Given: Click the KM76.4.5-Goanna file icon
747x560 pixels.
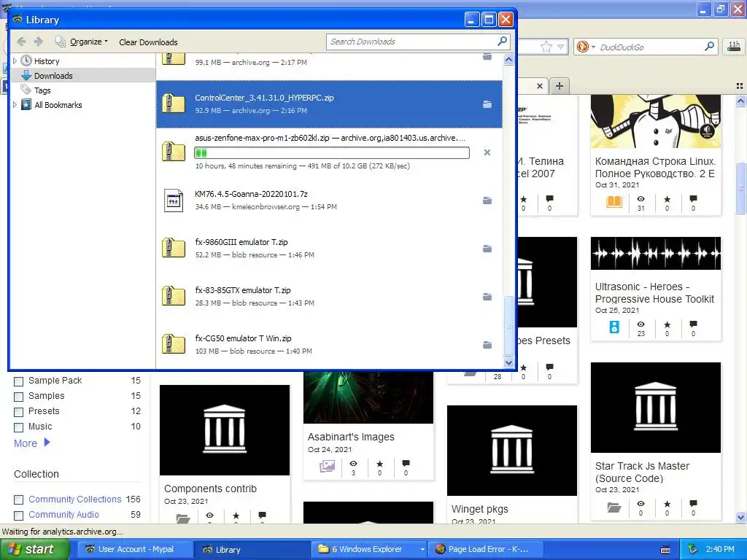Looking at the screenshot, I should [x=174, y=201].
